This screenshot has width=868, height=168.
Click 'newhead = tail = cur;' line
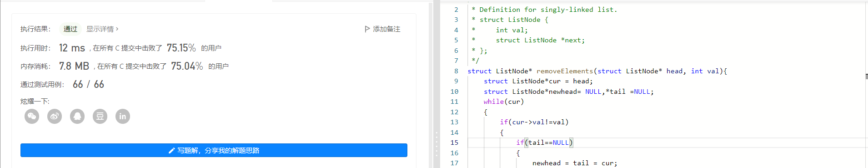coord(575,163)
